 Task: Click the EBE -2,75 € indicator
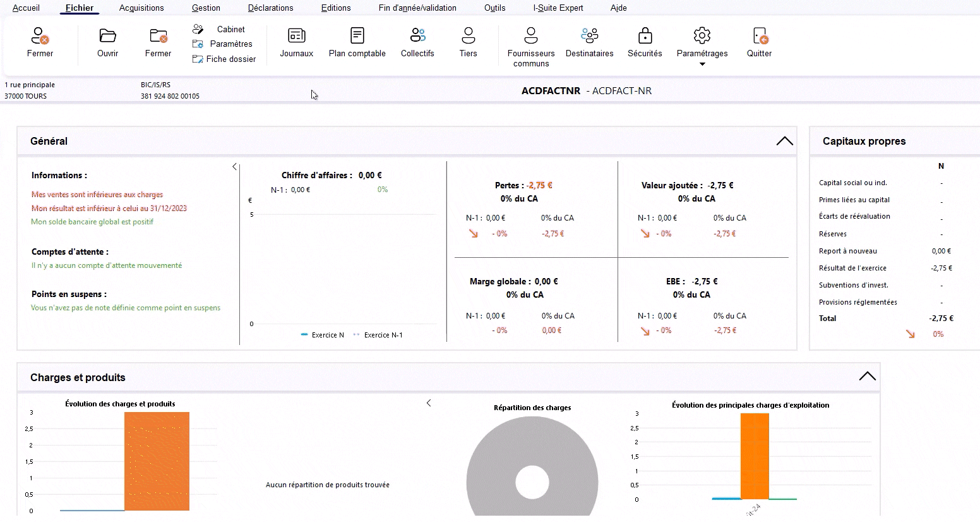(691, 281)
